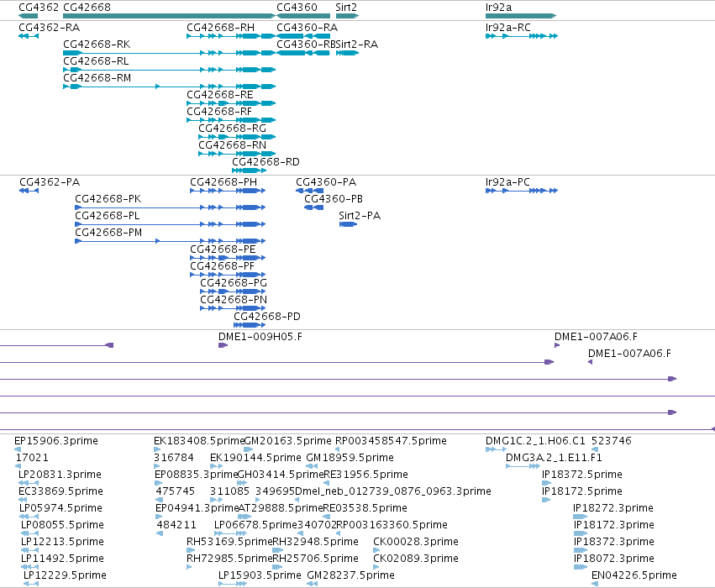Screen dimensions: 715x588
Task: Select EST EK190144.5prime
Action: [255, 458]
